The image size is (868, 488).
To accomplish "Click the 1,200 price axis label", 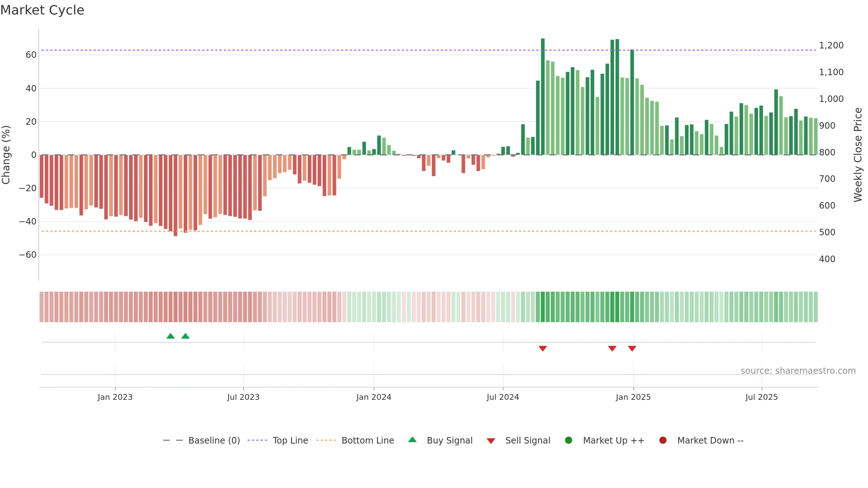I will [831, 45].
